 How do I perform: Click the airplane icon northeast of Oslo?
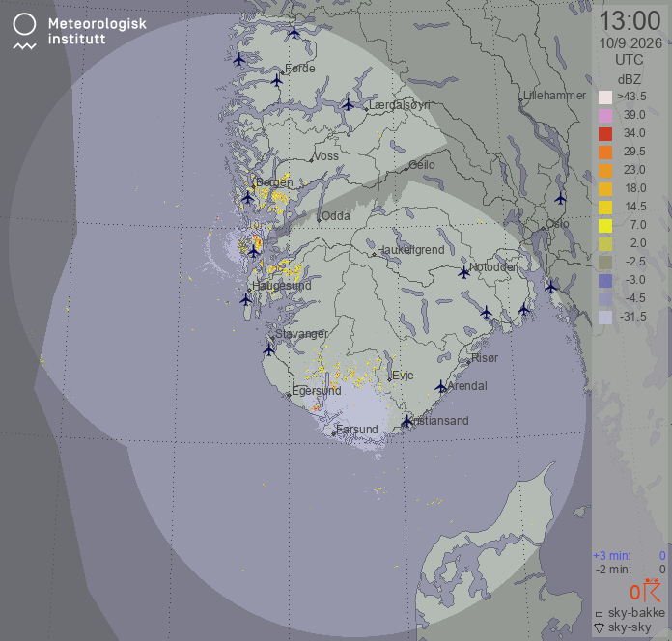pyautogui.click(x=560, y=199)
